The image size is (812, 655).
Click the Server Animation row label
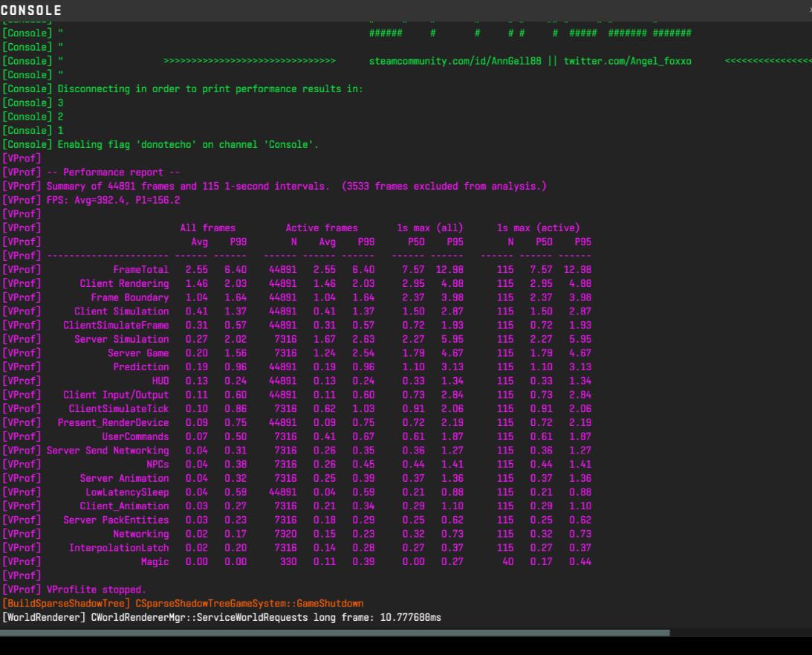coord(124,478)
